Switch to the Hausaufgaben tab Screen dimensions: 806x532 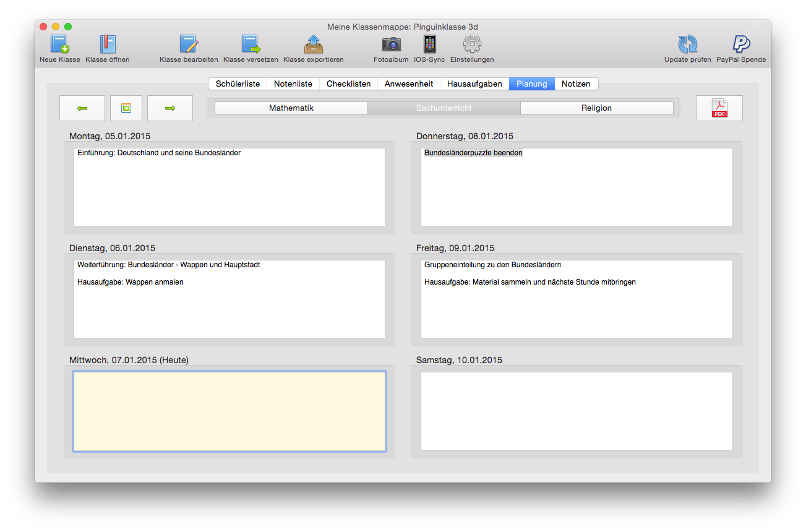tap(474, 84)
